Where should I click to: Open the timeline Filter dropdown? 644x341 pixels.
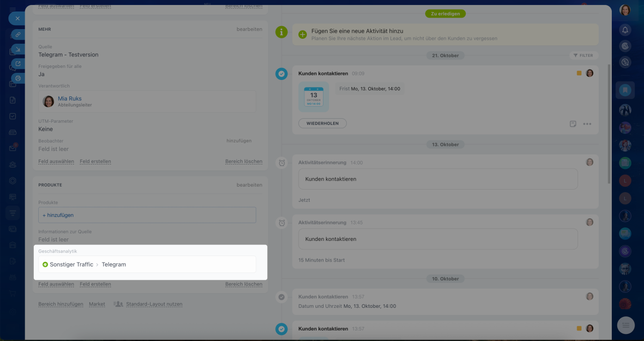click(x=583, y=55)
